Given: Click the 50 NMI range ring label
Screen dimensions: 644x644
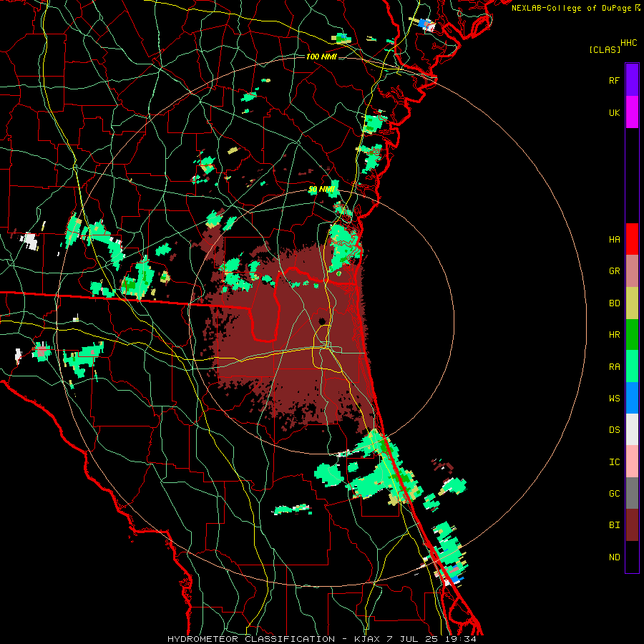Looking at the screenshot, I should click(x=323, y=190).
